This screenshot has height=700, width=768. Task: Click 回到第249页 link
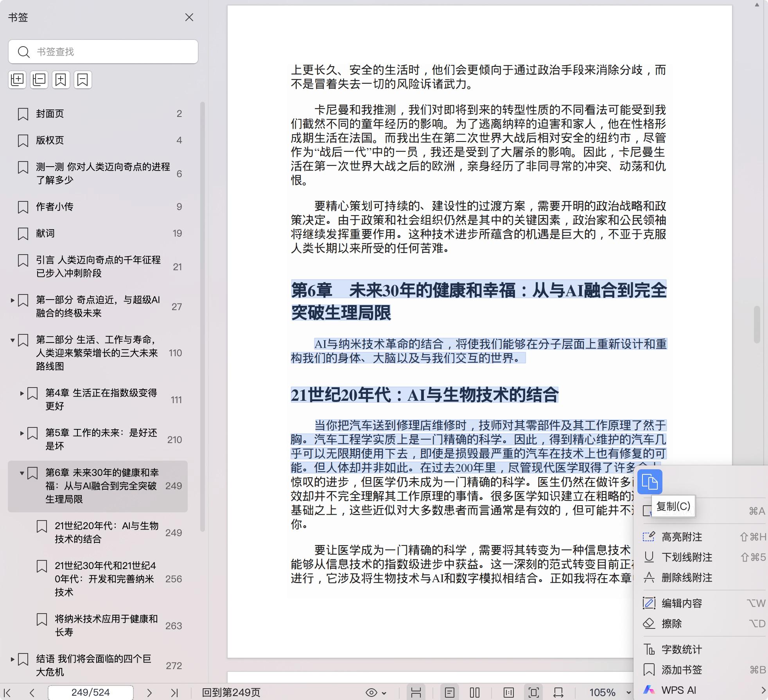tap(231, 693)
